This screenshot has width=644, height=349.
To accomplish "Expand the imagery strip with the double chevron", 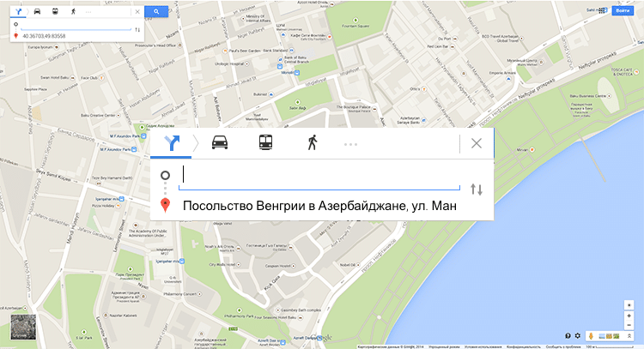I will coord(629,336).
